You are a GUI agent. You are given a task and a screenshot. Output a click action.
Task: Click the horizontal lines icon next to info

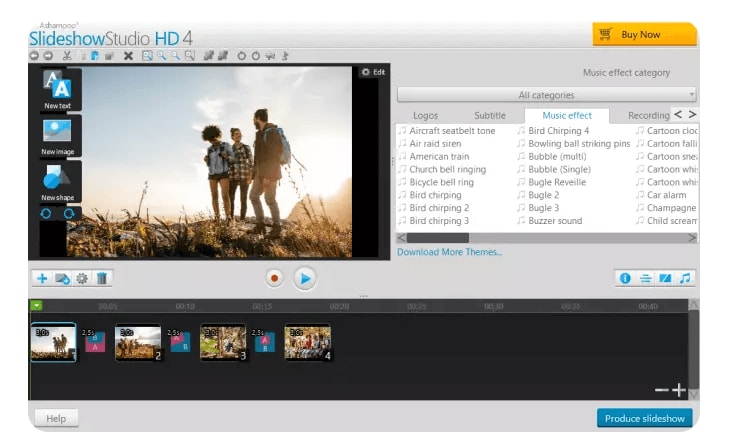646,279
